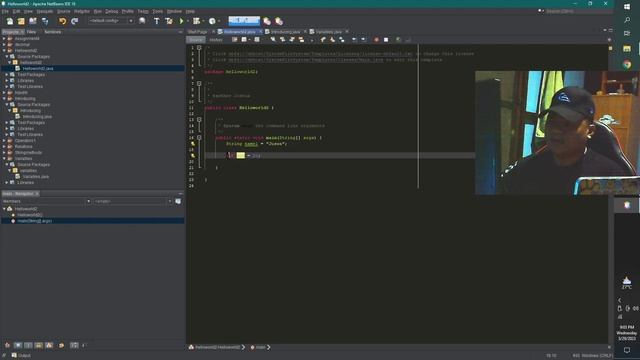The image size is (640, 360).
Task: Click the Open Project toolbar icon
Action: [x=32, y=21]
